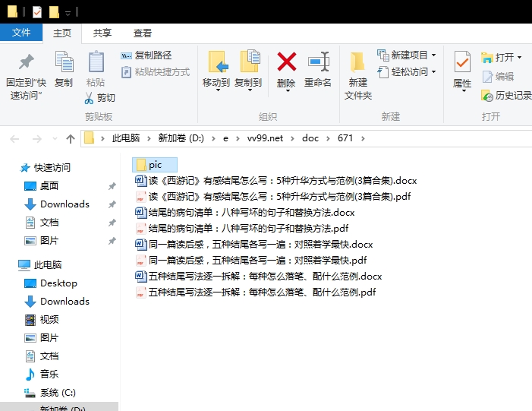Open Desktop under This PC
Image resolution: width=532 pixels, height=411 pixels.
(51, 283)
